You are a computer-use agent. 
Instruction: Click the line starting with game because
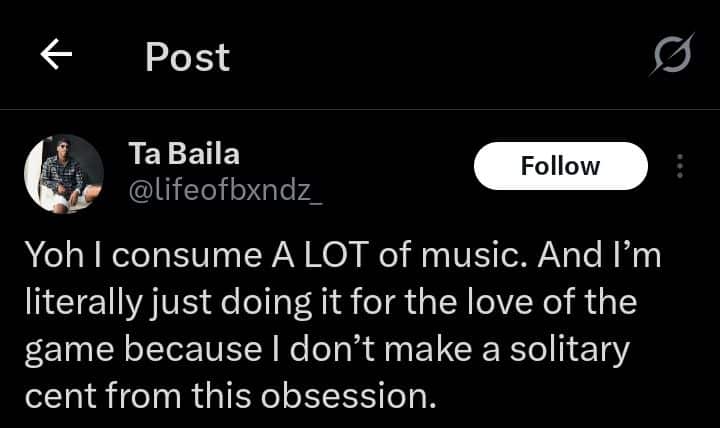pos(328,350)
